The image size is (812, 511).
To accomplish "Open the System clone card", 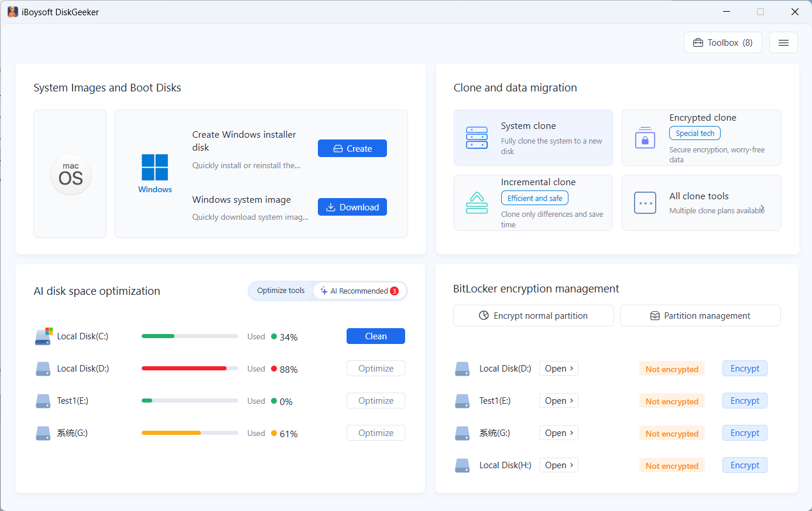I will [x=533, y=138].
